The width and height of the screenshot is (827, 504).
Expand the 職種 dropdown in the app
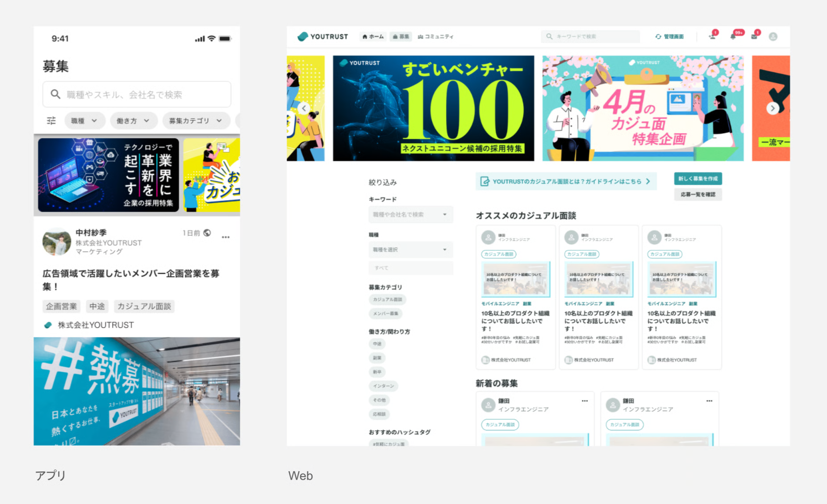84,121
